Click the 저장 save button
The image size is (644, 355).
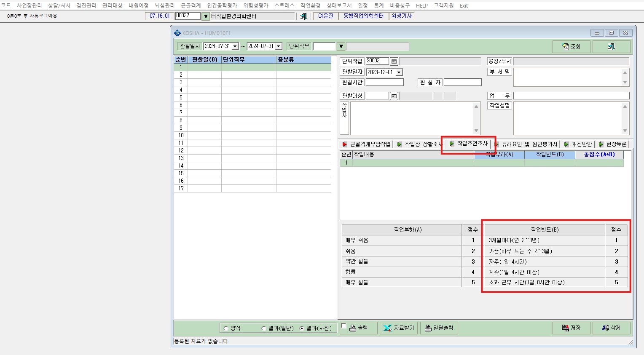[x=571, y=328]
